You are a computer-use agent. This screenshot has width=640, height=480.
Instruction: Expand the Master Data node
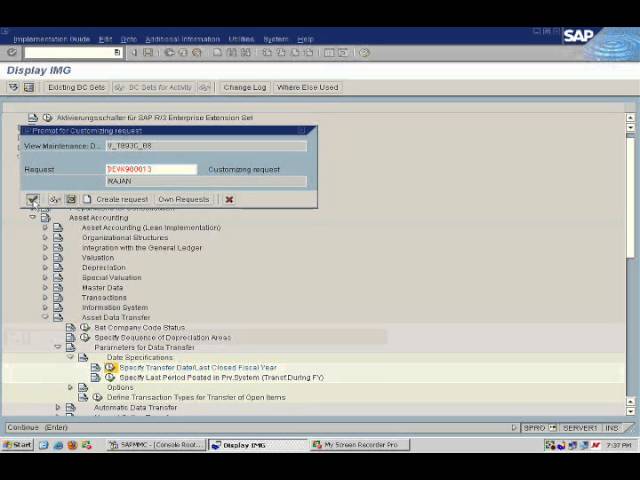click(x=45, y=287)
